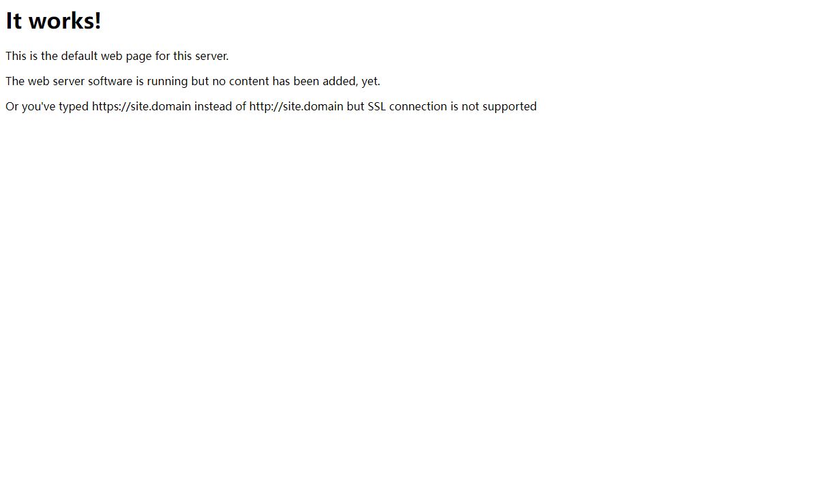Click the "It works!" heading

53,21
